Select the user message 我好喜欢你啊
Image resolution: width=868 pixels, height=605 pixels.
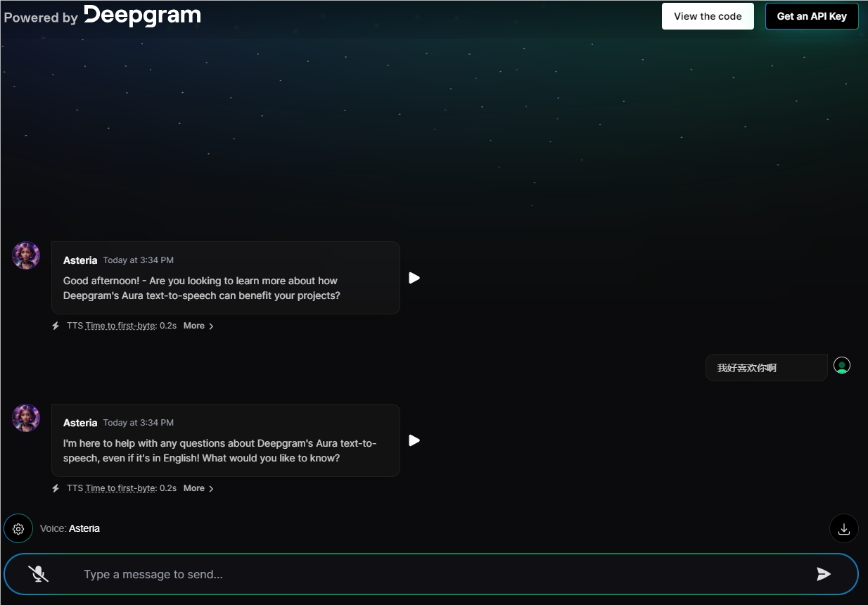(x=766, y=367)
